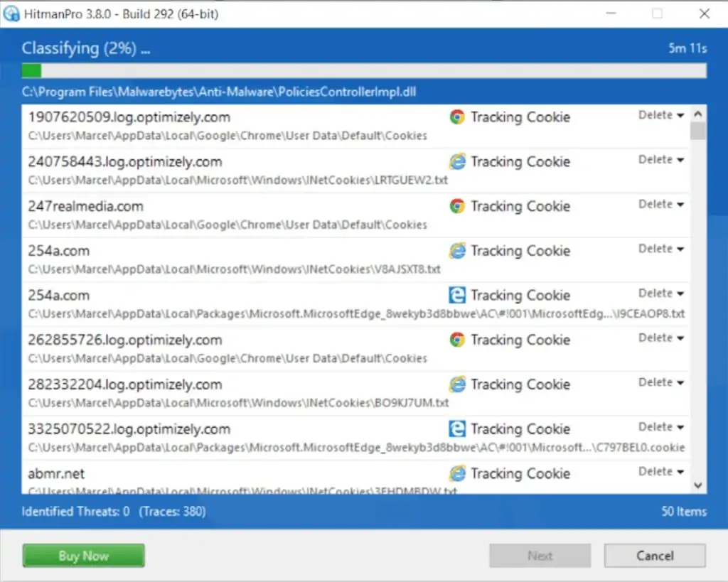Open Delete dropdown for 254a.com Edge entry

pyautogui.click(x=661, y=293)
